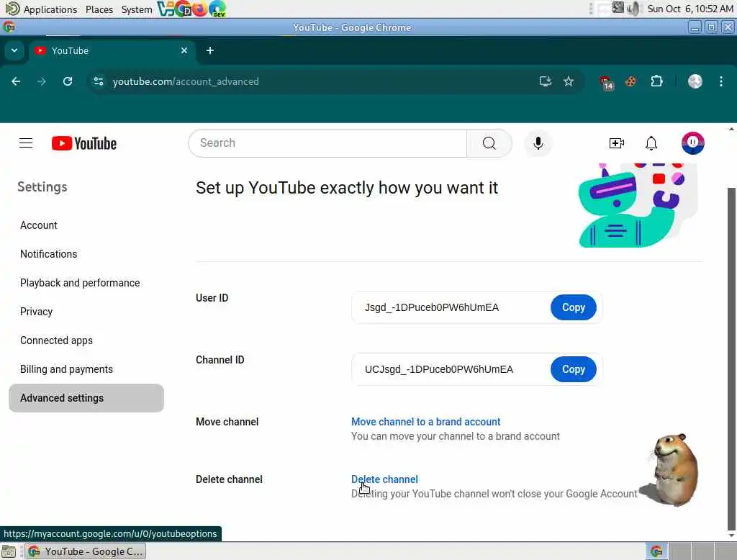Go back in Chrome
This screenshot has height=560, width=737.
16,81
